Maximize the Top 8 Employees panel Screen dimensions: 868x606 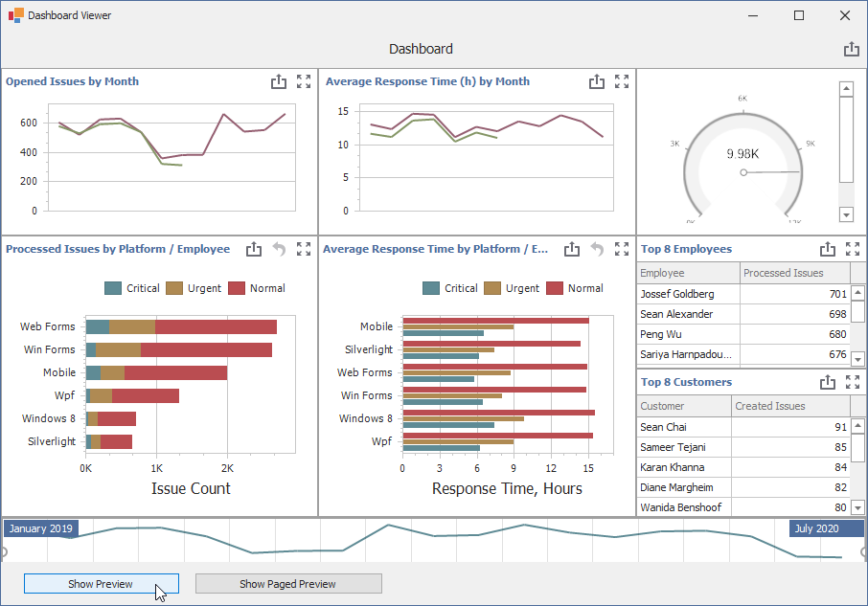tap(853, 249)
